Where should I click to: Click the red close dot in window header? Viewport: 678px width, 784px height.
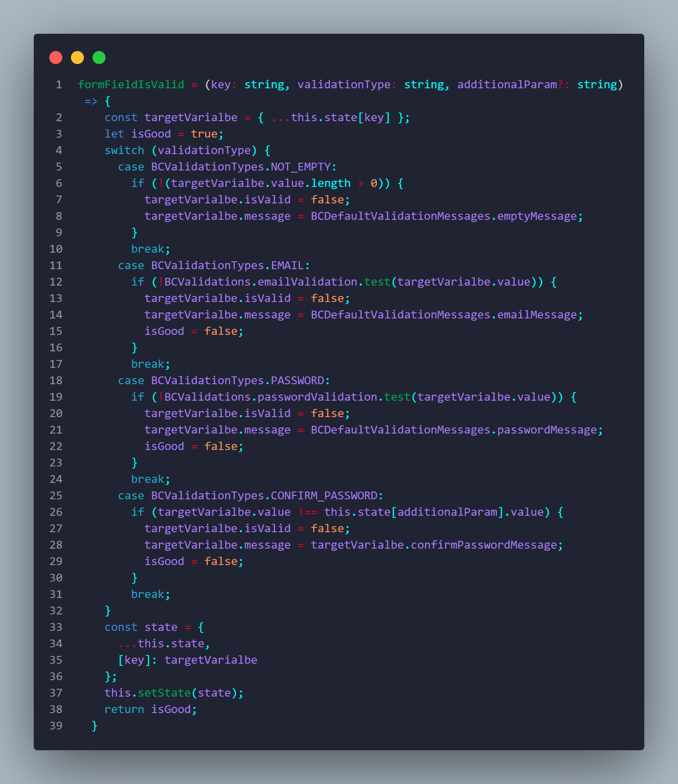56,58
